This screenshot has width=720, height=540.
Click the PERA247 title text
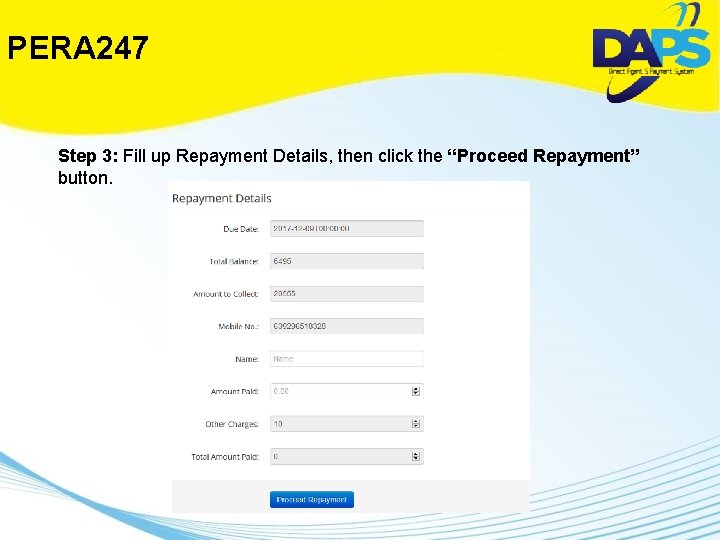tap(78, 48)
